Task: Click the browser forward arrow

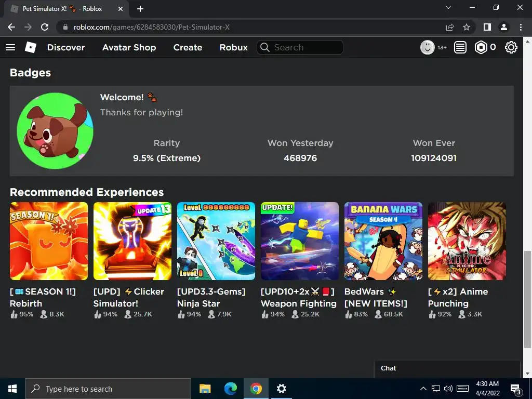Action: (x=28, y=27)
